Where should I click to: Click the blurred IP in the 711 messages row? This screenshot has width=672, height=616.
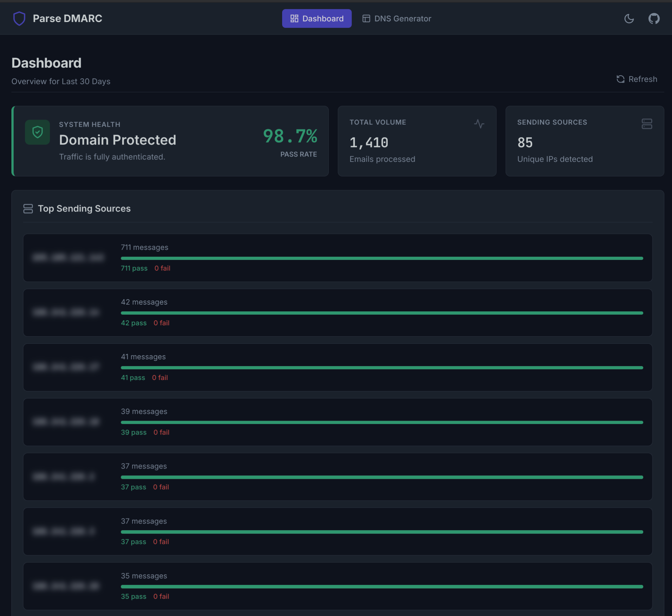pyautogui.click(x=68, y=258)
